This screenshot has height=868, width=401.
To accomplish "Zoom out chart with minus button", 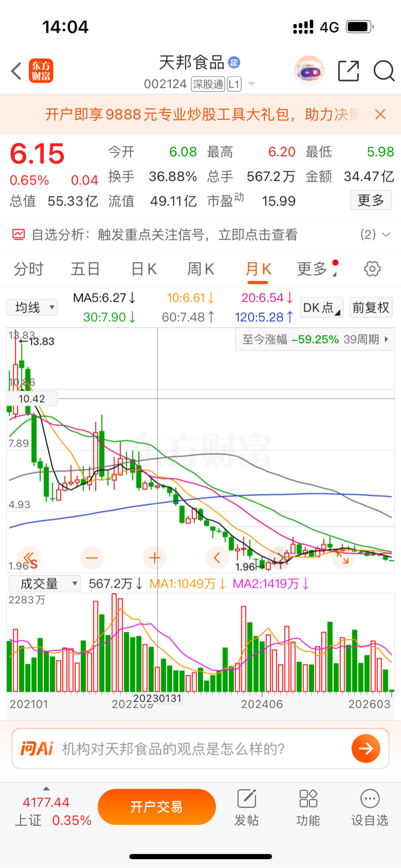I will tap(92, 558).
